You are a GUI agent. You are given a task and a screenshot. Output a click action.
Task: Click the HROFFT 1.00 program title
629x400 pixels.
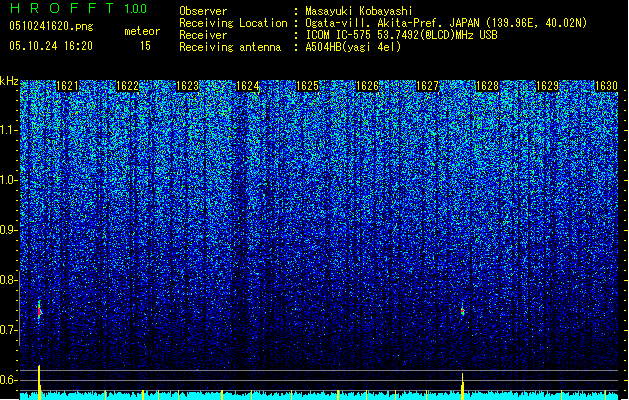coord(79,8)
